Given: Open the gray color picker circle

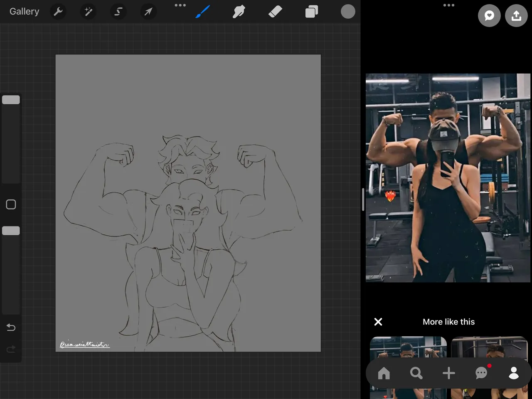Looking at the screenshot, I should coord(348,12).
